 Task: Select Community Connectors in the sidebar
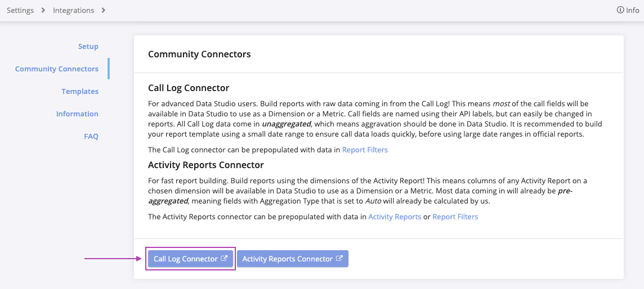tap(56, 69)
